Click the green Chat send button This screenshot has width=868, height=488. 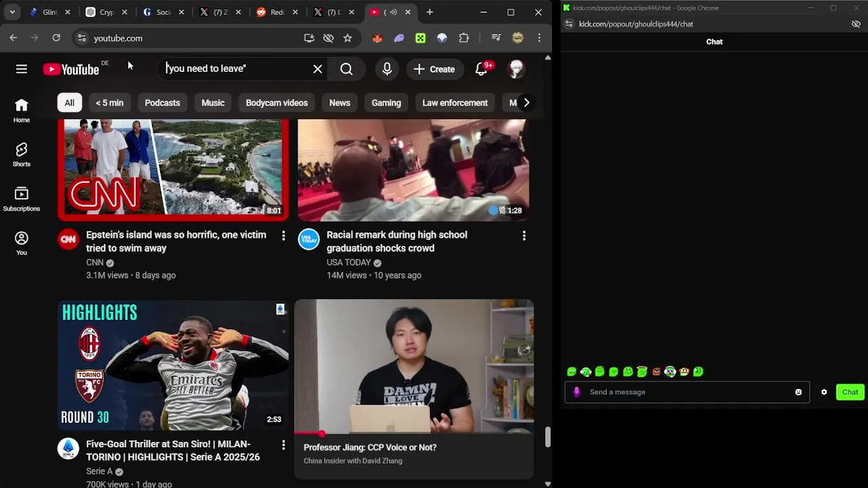coord(850,392)
